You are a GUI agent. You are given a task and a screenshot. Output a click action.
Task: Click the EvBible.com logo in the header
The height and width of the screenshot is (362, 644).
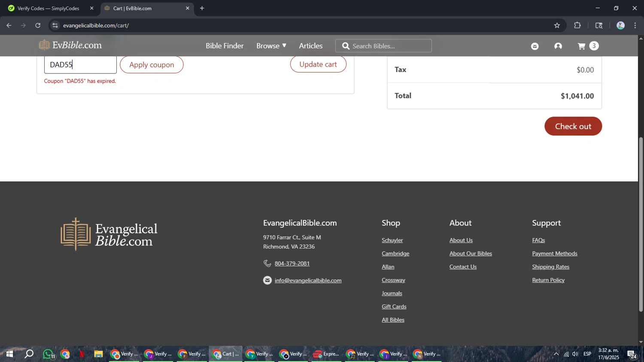(x=70, y=45)
